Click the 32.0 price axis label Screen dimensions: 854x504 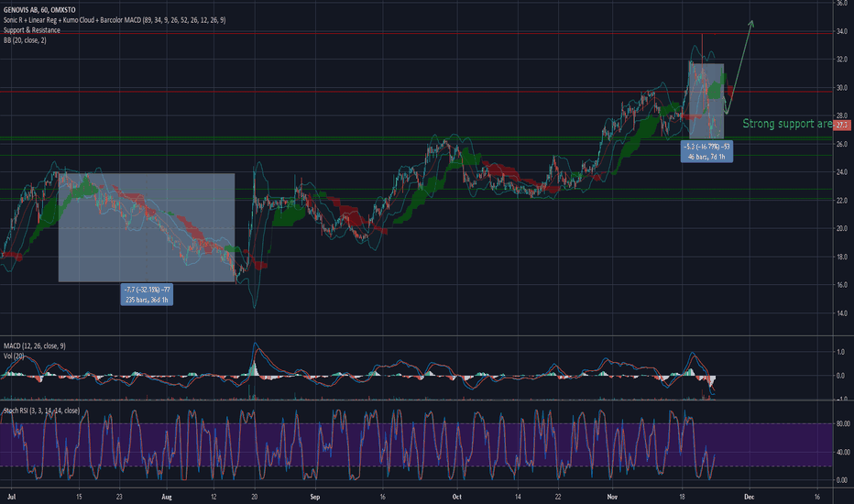click(841, 60)
